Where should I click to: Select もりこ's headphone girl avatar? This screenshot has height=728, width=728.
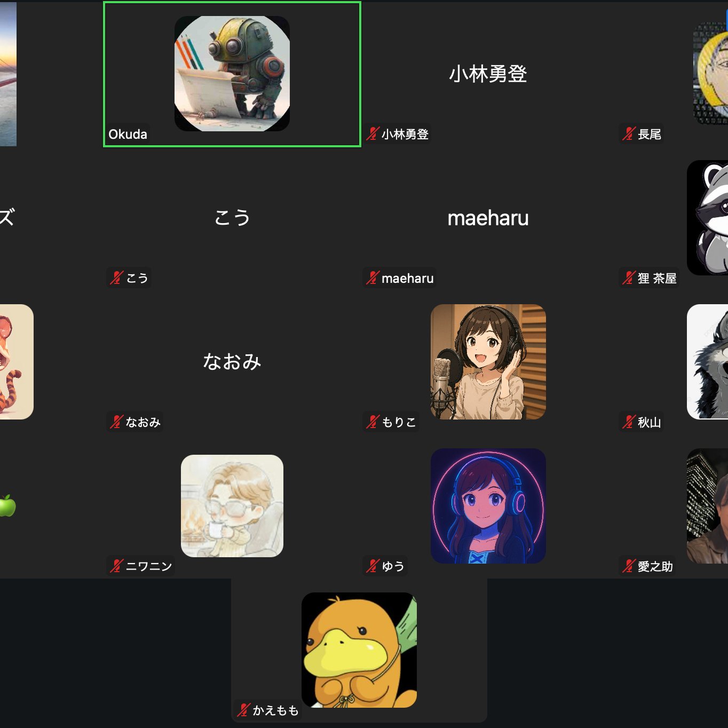click(x=488, y=362)
